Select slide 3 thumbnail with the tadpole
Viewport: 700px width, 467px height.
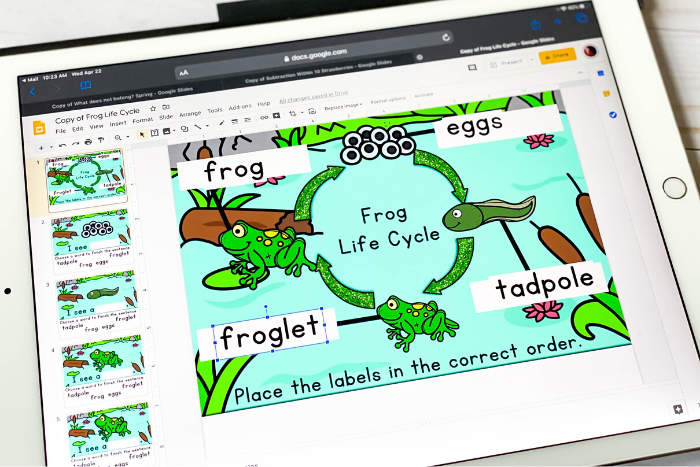coord(97,304)
